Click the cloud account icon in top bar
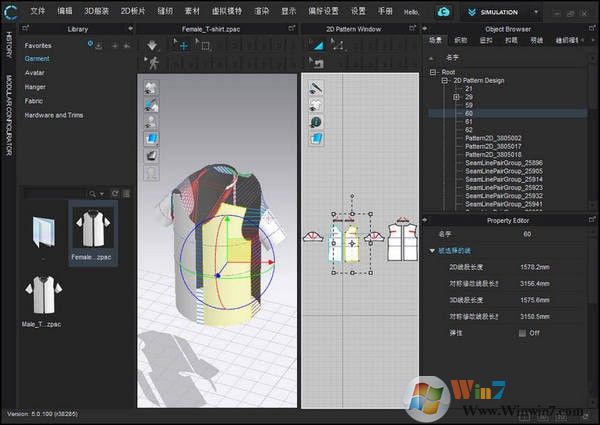Viewport: 600px width, 425px height. pyautogui.click(x=441, y=12)
